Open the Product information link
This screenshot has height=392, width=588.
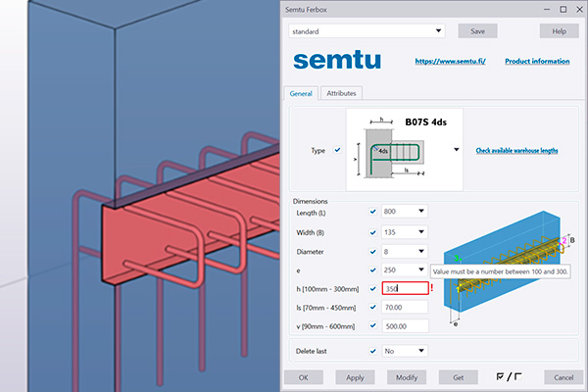(x=537, y=61)
